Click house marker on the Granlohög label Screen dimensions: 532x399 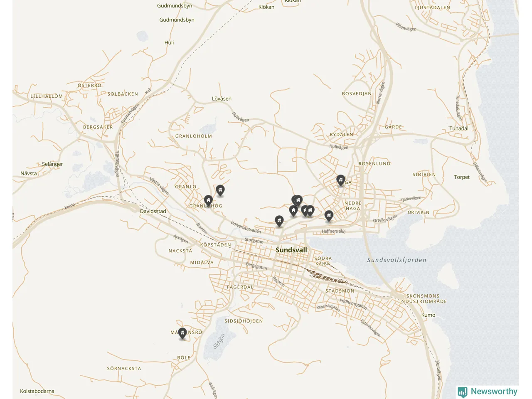208,201
